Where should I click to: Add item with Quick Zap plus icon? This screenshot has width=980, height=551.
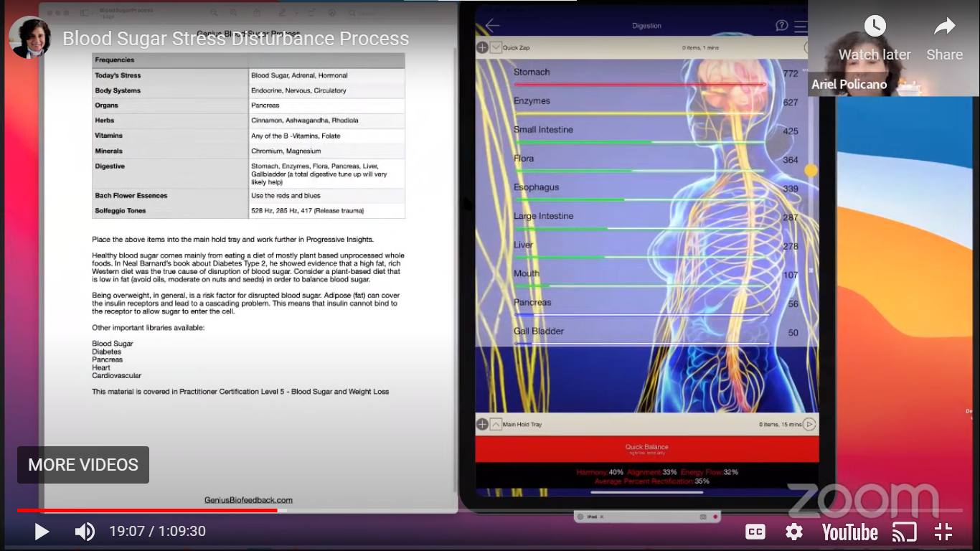482,47
